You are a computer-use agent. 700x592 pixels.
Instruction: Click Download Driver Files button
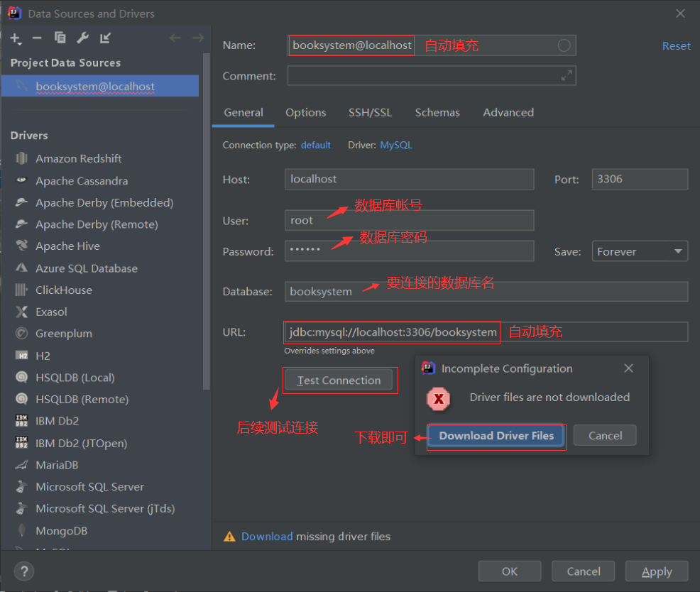coord(496,436)
